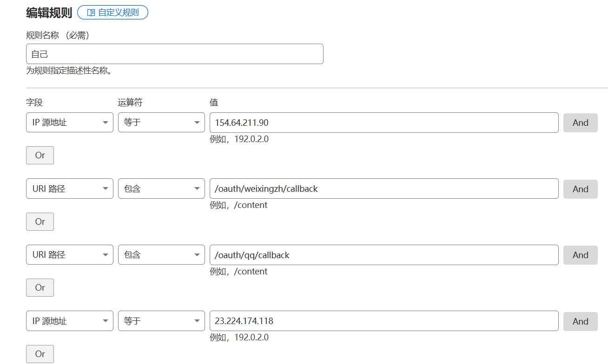Click And button beside 154.64.211.90
Image resolution: width=608 pixels, height=364 pixels.
[x=581, y=123]
